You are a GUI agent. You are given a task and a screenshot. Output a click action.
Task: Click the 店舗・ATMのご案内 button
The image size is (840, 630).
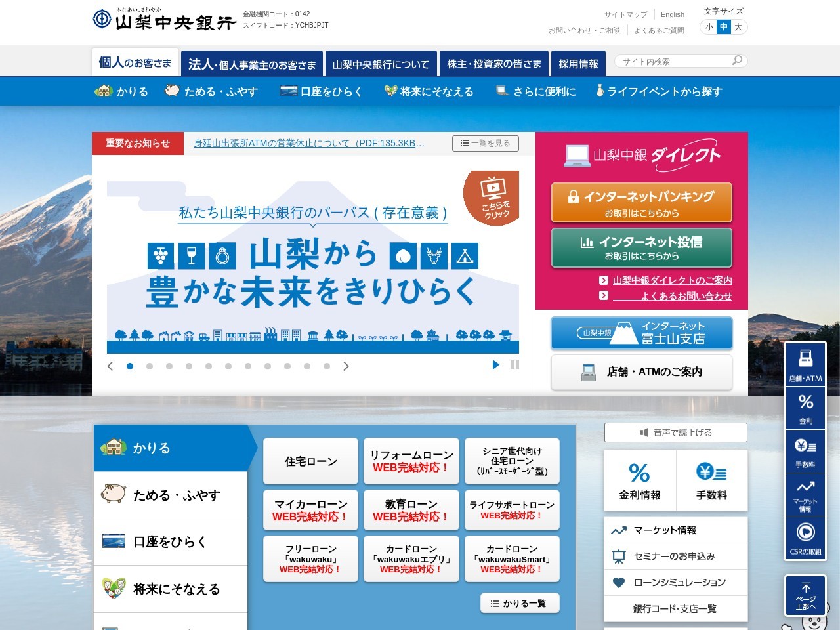pos(642,372)
